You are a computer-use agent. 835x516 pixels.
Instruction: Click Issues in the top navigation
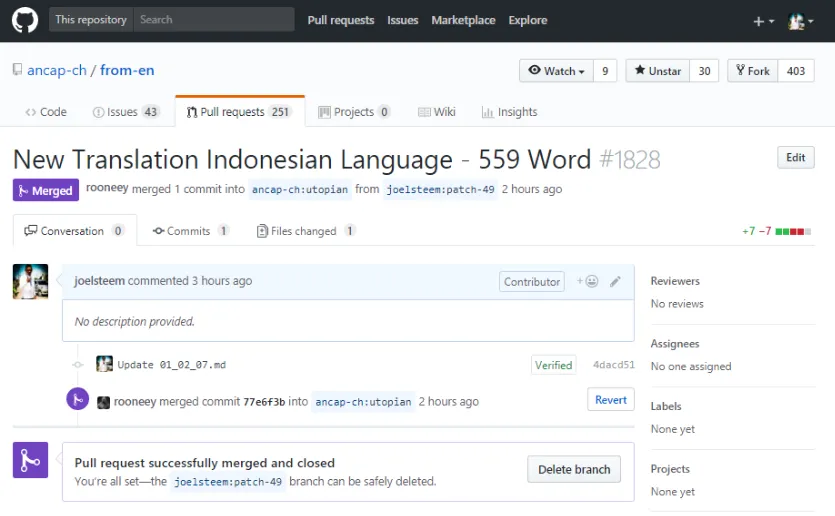click(x=403, y=20)
